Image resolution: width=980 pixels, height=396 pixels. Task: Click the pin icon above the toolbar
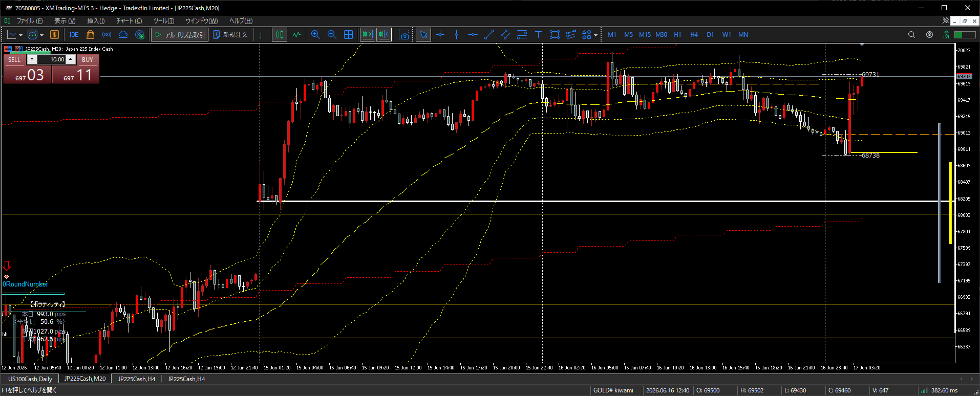coord(946,20)
